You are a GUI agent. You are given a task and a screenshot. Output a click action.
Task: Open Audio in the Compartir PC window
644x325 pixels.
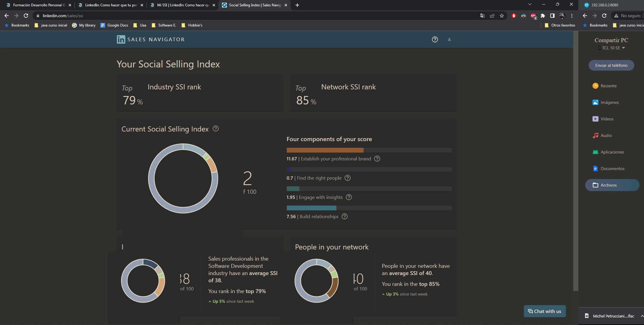coord(602,135)
